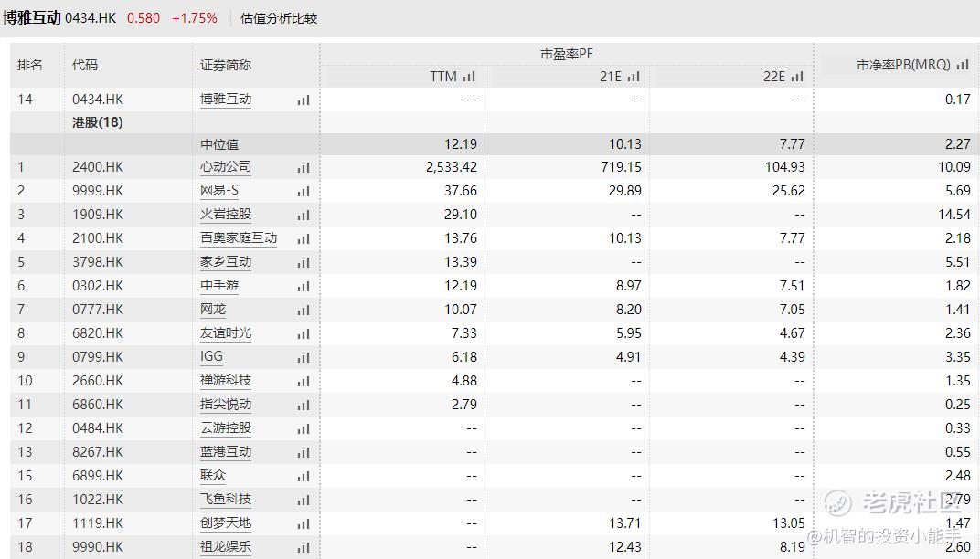Click stock code 1909.HK
This screenshot has height=559, width=980.
coord(98,215)
